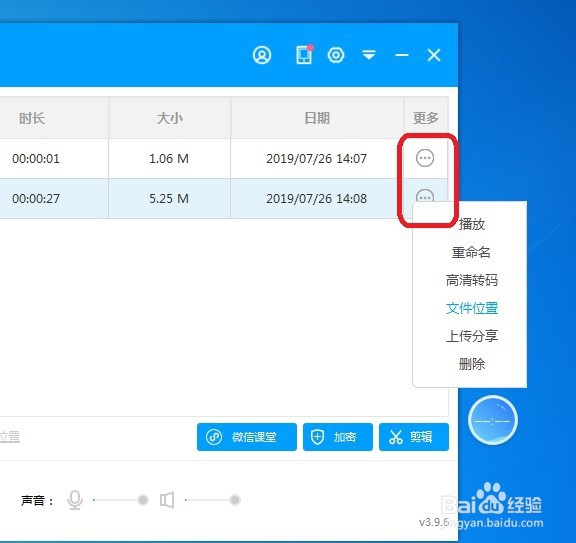The height and width of the screenshot is (543, 576).
Task: Toggle the microphone icon
Action: [x=75, y=500]
